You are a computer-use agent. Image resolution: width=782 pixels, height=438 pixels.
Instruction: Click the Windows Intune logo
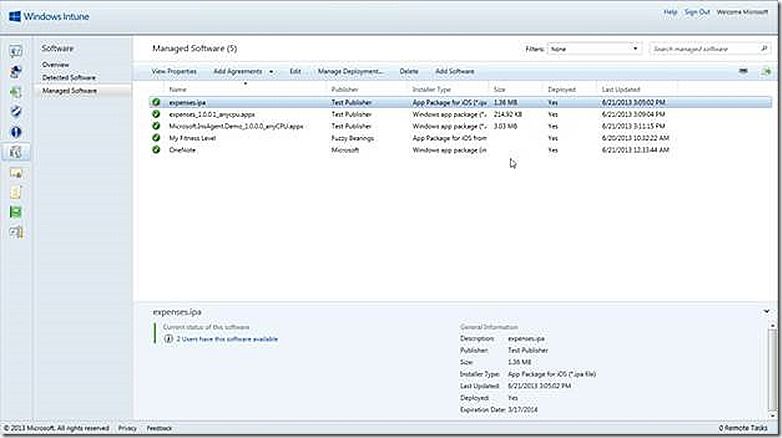(49, 16)
